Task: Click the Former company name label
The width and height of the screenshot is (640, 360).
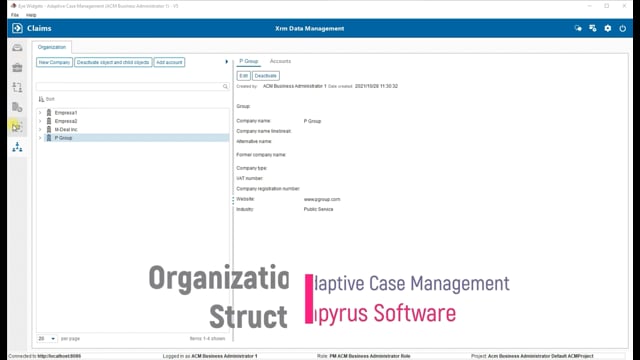Action: point(261,155)
